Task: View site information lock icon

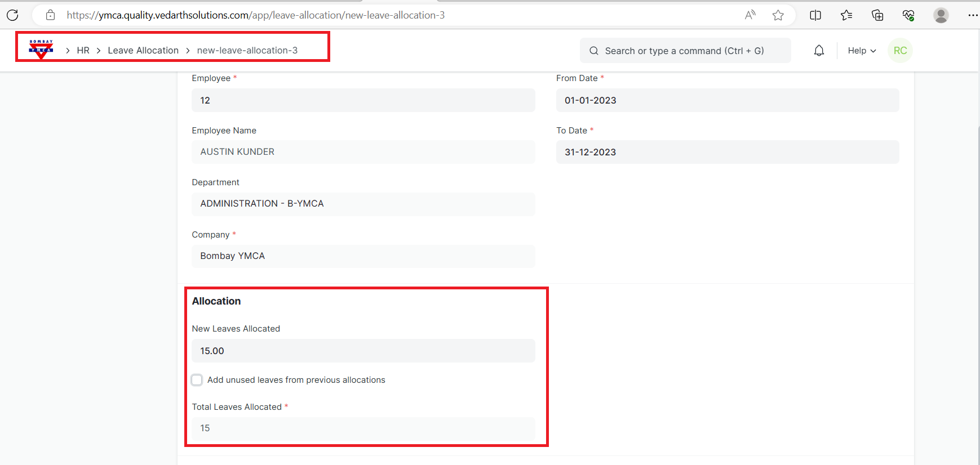Action: (50, 15)
